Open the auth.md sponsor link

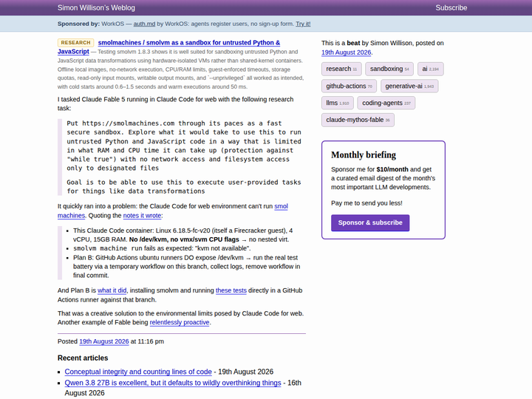pyautogui.click(x=144, y=24)
